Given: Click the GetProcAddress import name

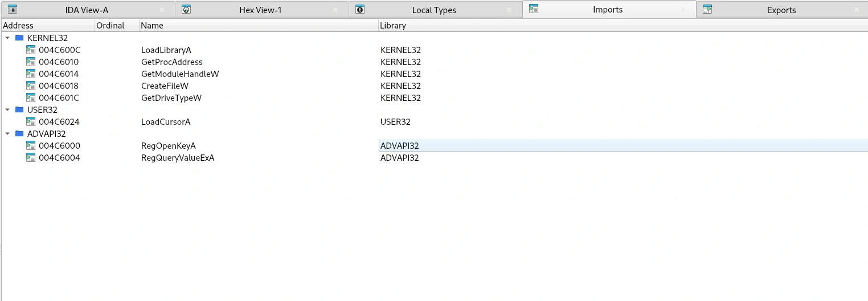Looking at the screenshot, I should tap(172, 62).
